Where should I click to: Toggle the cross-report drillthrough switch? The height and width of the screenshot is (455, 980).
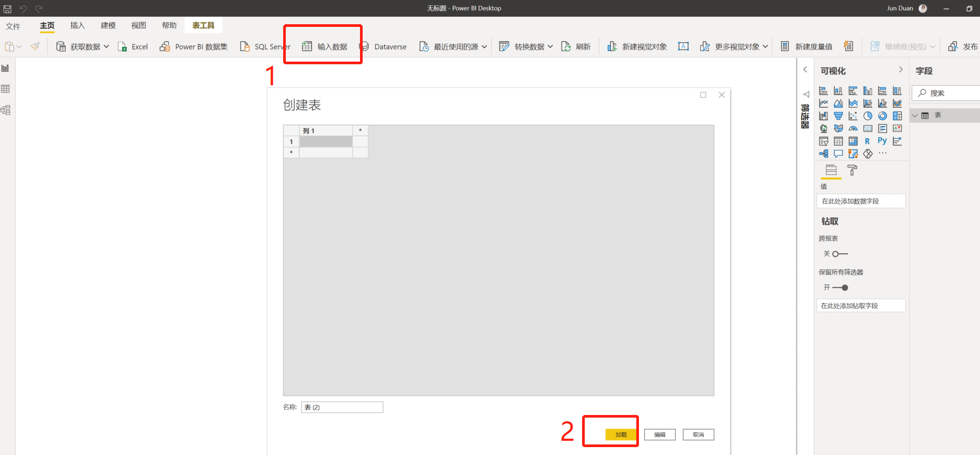pos(840,254)
